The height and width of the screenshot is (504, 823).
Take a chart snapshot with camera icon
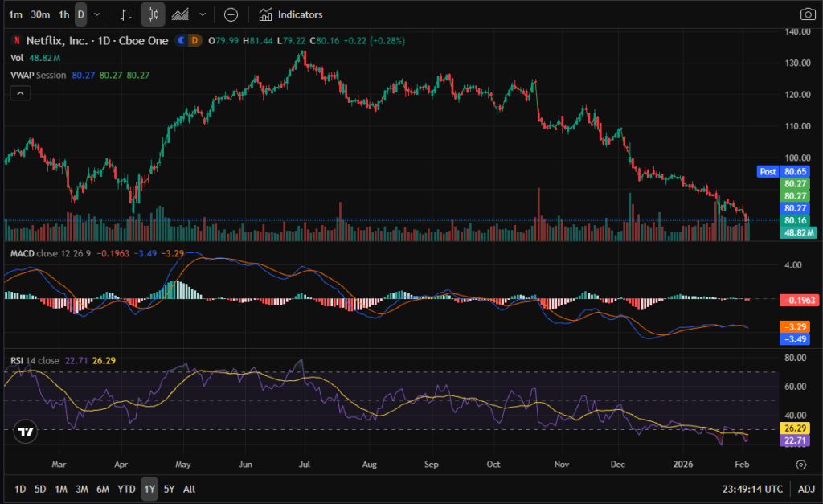807,14
